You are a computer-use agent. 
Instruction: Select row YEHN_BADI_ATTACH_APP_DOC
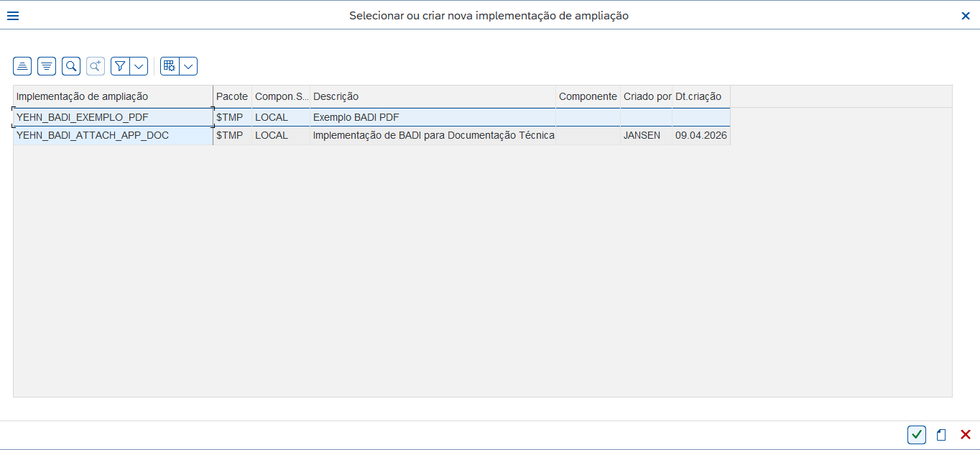point(371,135)
